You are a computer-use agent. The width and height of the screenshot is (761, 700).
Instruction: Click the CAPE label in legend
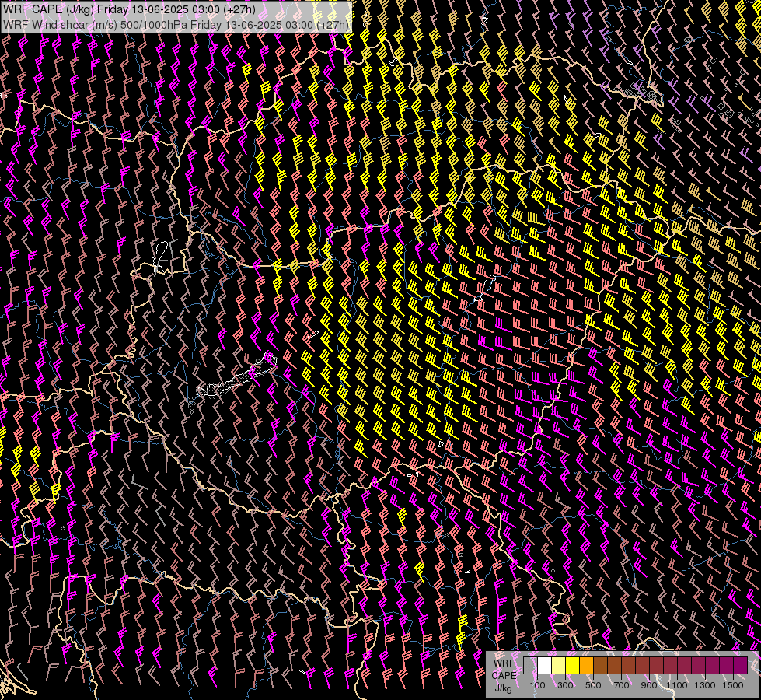coord(504,676)
